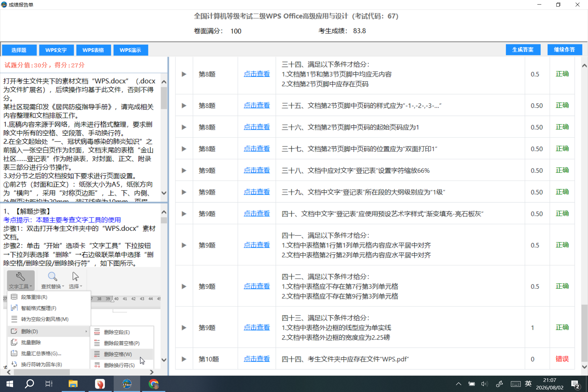The width and height of the screenshot is (588, 392).
Task: Go to the WPS演示 tab
Action: pos(130,50)
